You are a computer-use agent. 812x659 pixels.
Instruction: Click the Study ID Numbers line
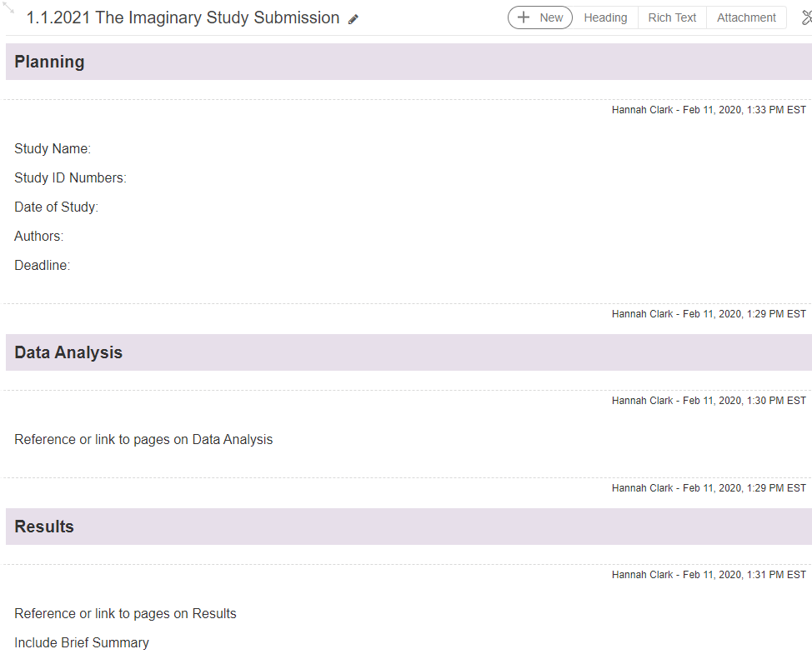70,178
